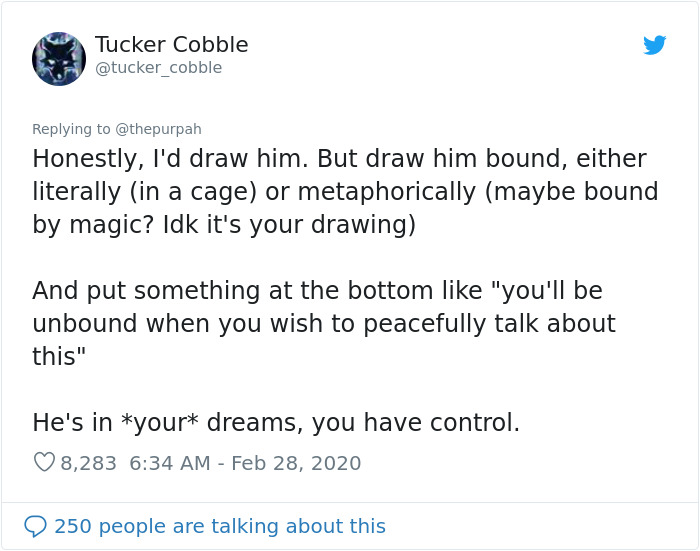Click the speech bubble conversation icon
The image size is (700, 551).
click(35, 526)
